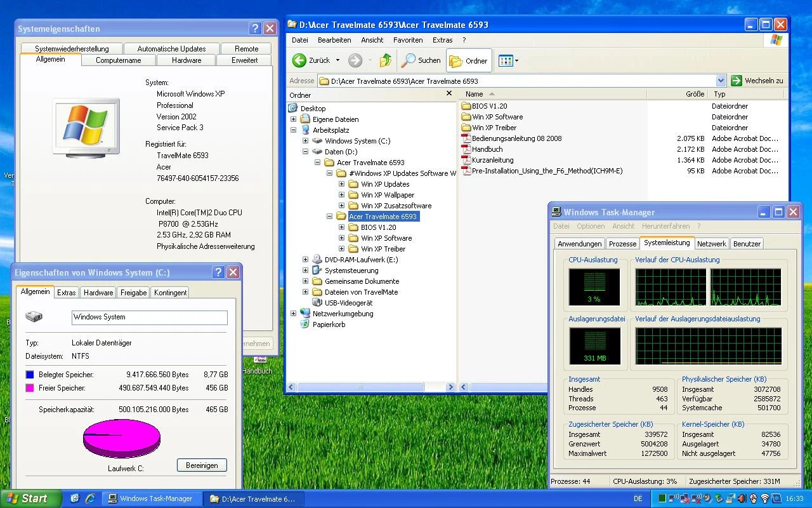Open Hardware tab in Systemeigenschaften
The width and height of the screenshot is (812, 508).
point(187,60)
